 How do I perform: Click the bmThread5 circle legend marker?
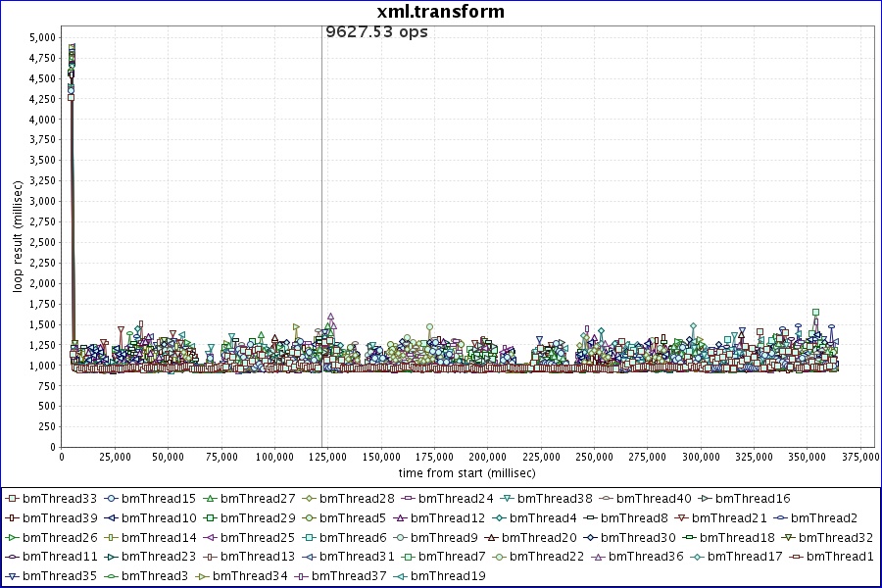pos(308,517)
